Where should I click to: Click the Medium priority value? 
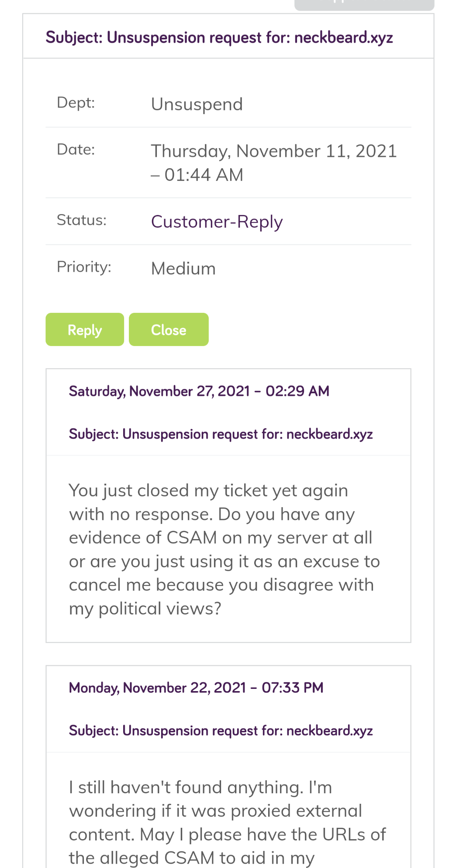(183, 269)
